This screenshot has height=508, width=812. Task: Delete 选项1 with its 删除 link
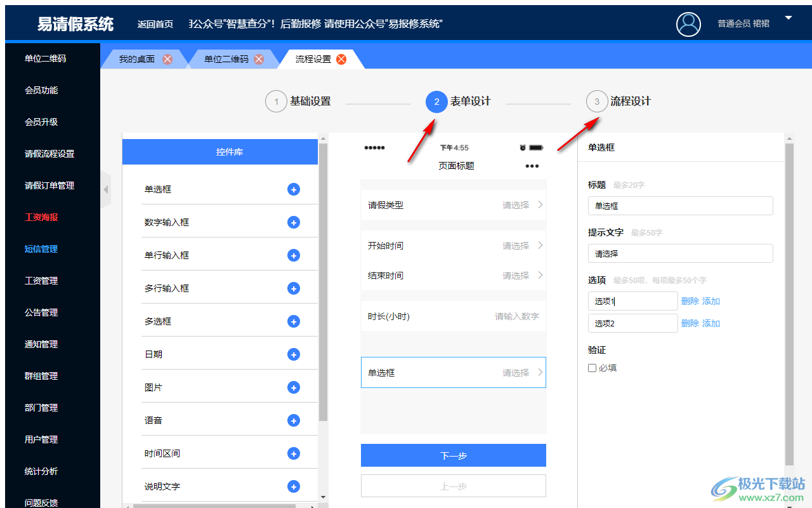[690, 301]
